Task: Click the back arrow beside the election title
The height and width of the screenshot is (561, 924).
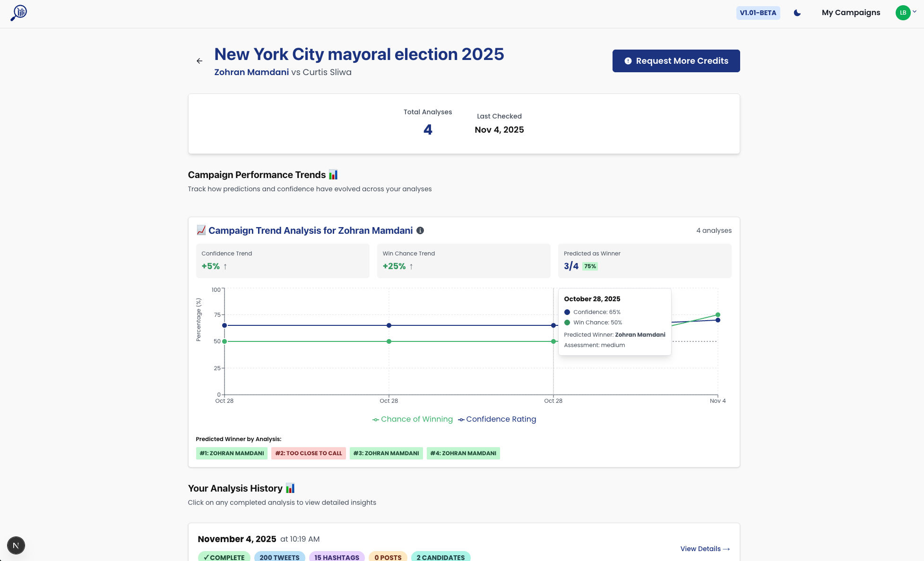Action: tap(199, 60)
